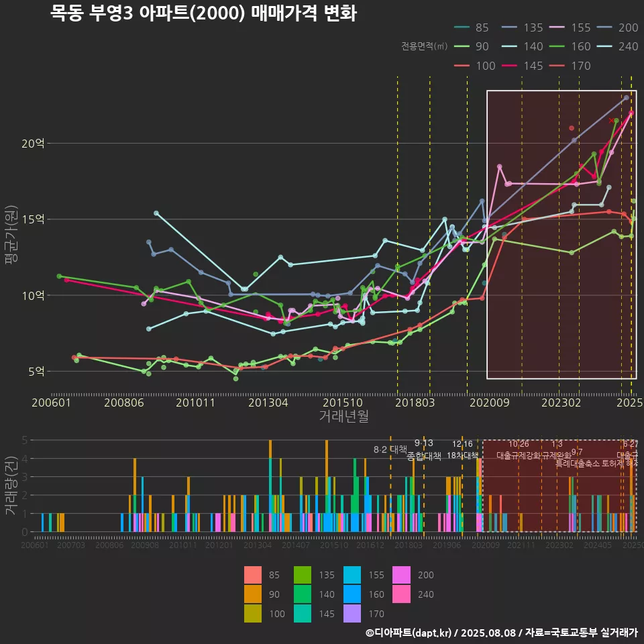Click the 15억 price axis label
This screenshot has width=644, height=644.
tap(34, 219)
